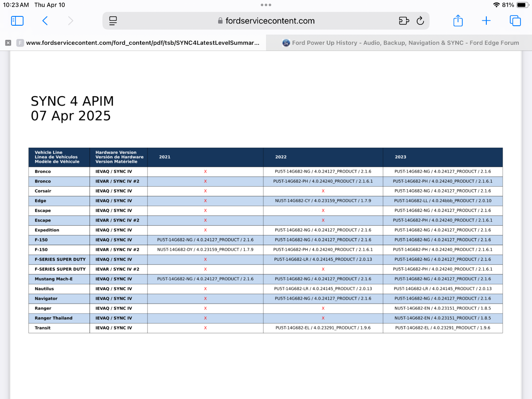Click Navigator 2023 PU5T-14G682-NG cell
Viewport: 532px width, 399px height.
pyautogui.click(x=443, y=298)
